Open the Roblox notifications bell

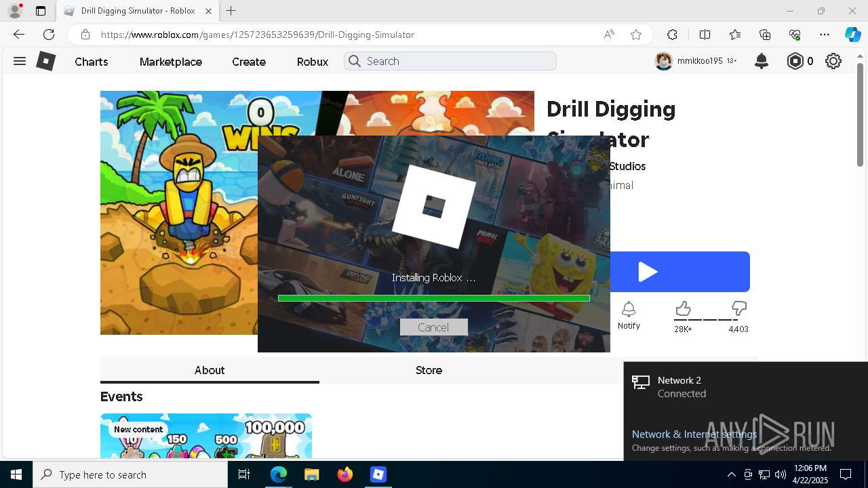pos(762,61)
